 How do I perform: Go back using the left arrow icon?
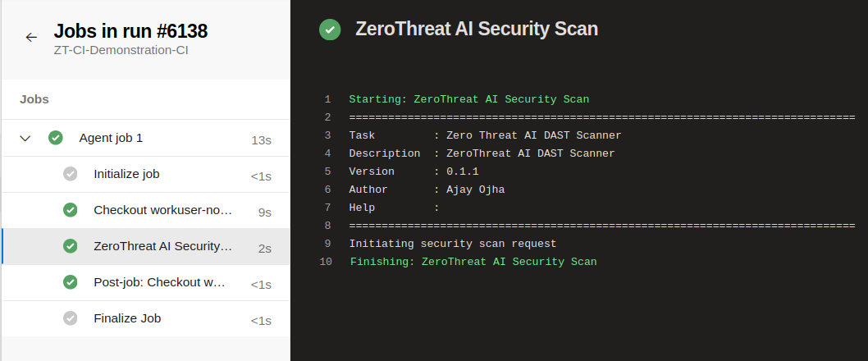pos(31,37)
